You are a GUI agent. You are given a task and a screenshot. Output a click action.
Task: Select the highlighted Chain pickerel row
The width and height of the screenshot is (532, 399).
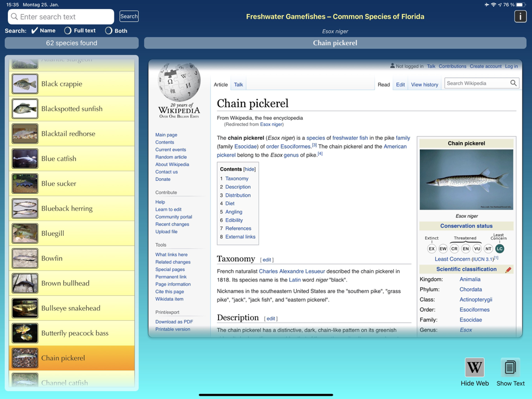[x=72, y=358]
